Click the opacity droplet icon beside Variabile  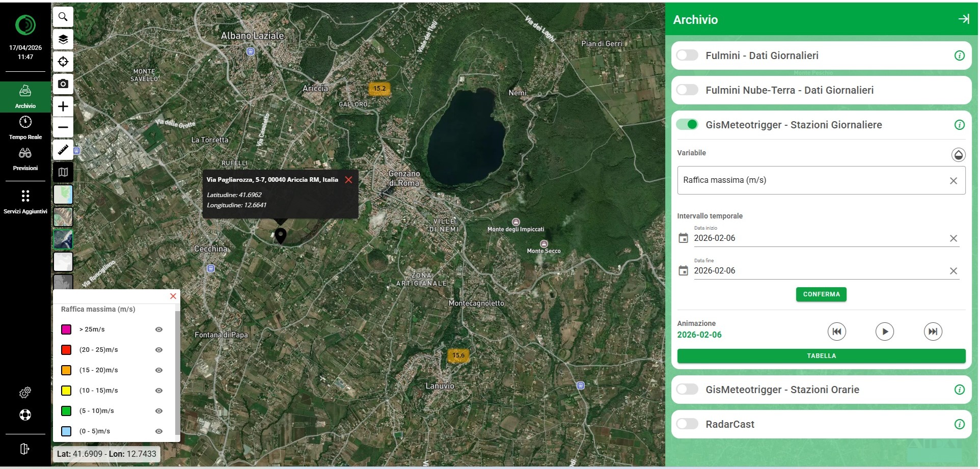click(x=958, y=155)
